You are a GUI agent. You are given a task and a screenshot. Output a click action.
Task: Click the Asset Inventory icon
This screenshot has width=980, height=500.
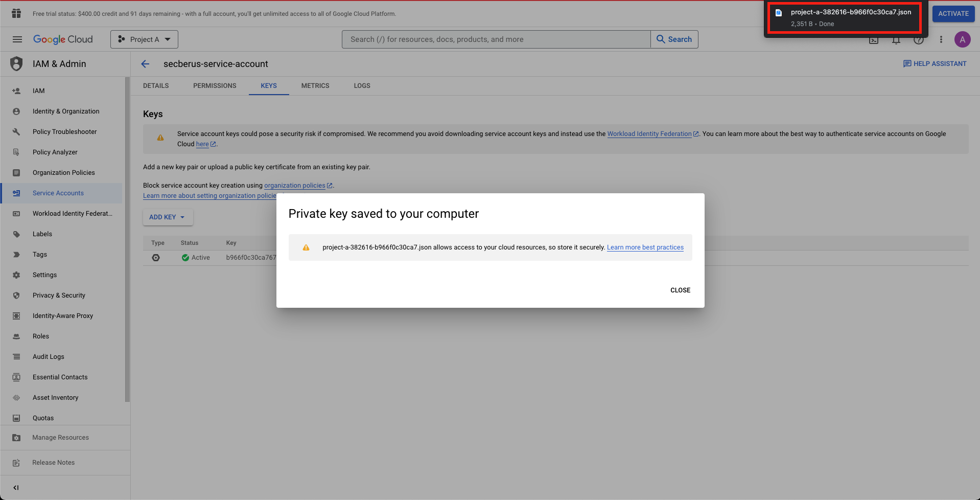pos(16,398)
